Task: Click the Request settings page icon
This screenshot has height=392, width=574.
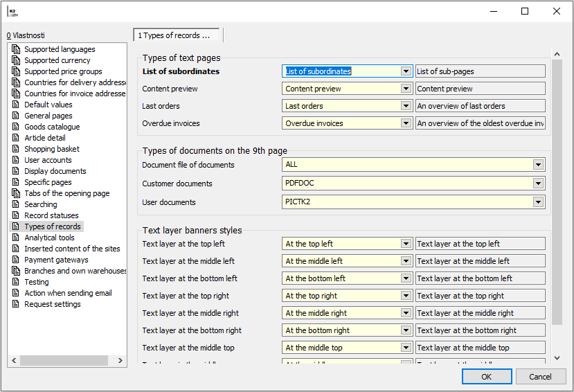Action: coord(17,304)
